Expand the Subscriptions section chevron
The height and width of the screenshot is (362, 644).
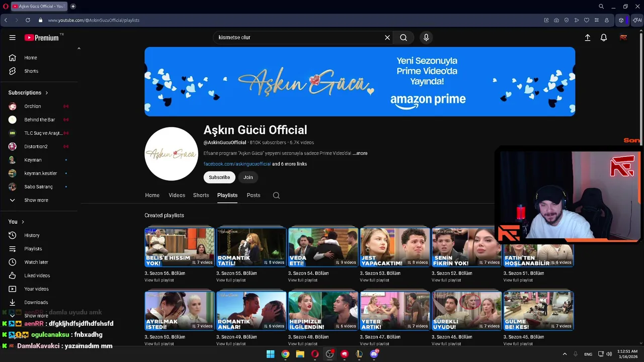point(47,93)
